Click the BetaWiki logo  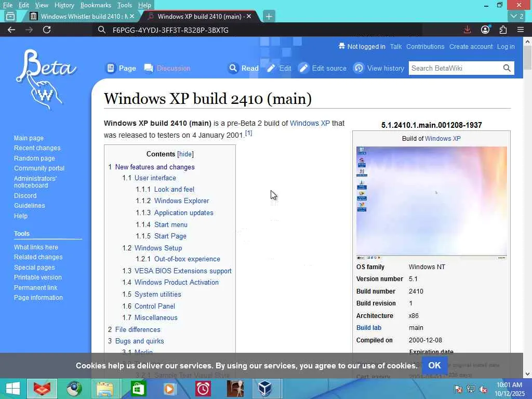coord(46,79)
